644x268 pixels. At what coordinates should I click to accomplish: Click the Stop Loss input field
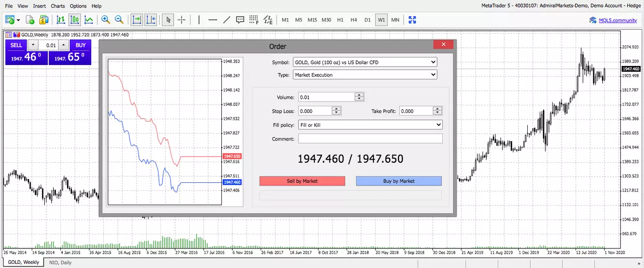click(x=315, y=111)
